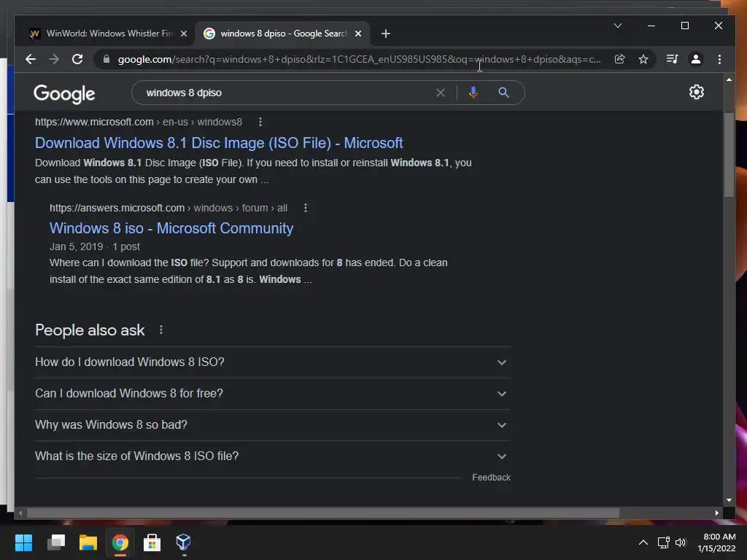Open Chrome's three-dot menu
This screenshot has height=560, width=747.
[x=719, y=59]
